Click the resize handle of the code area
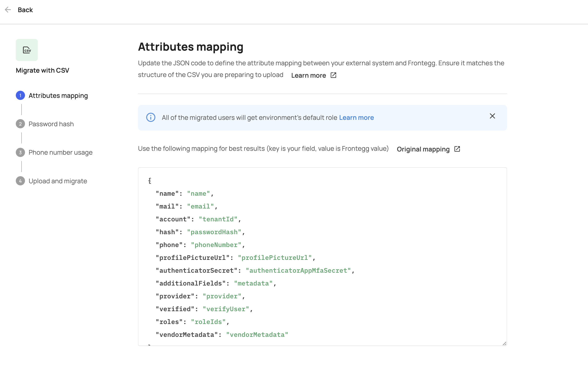Viewport: 588px width, 368px height. pos(505,343)
